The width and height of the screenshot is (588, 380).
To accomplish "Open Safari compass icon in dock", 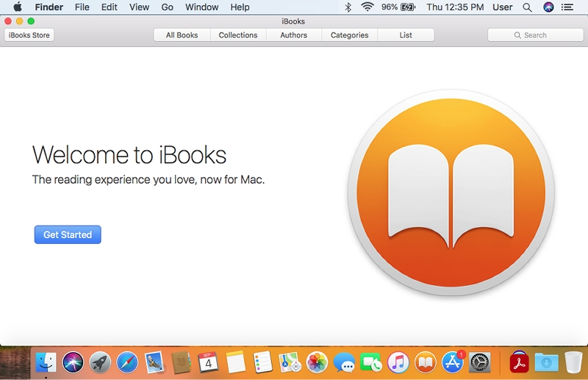I will point(127,363).
